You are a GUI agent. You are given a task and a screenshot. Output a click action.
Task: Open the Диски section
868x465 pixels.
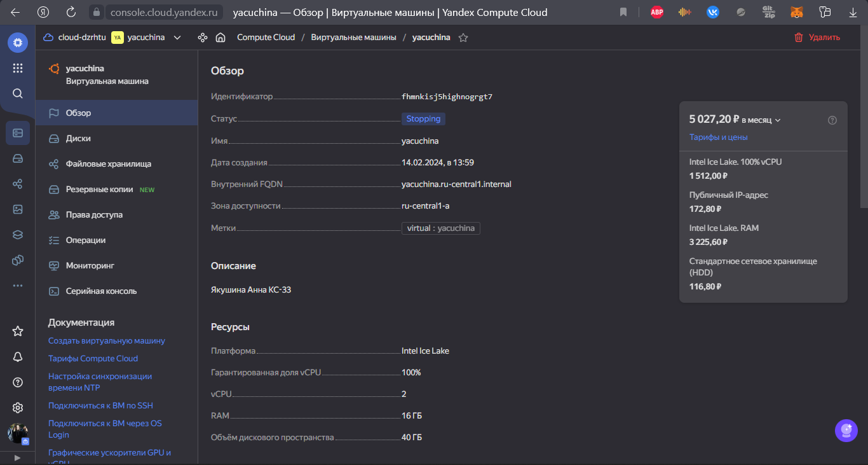coord(117,138)
